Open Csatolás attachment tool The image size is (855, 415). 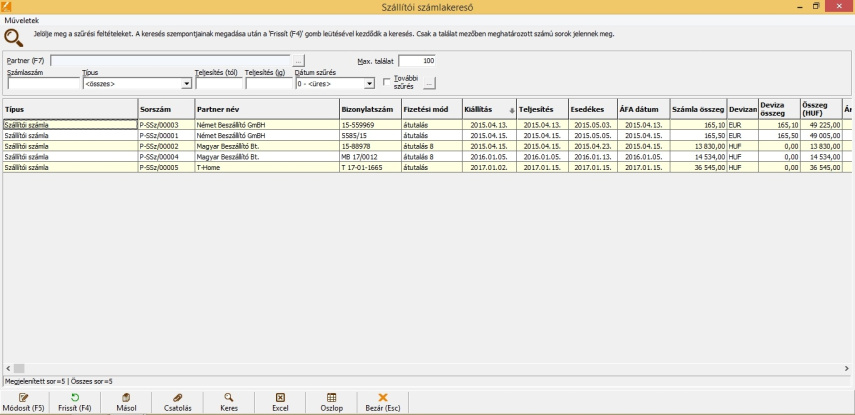[x=177, y=397]
